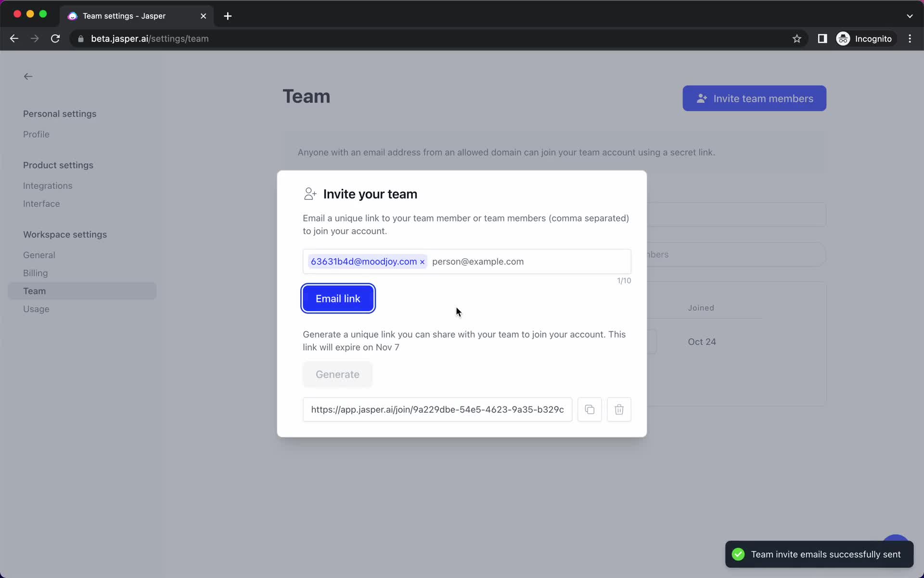Click the copy link icon
Viewport: 924px width, 578px height.
[x=589, y=409]
